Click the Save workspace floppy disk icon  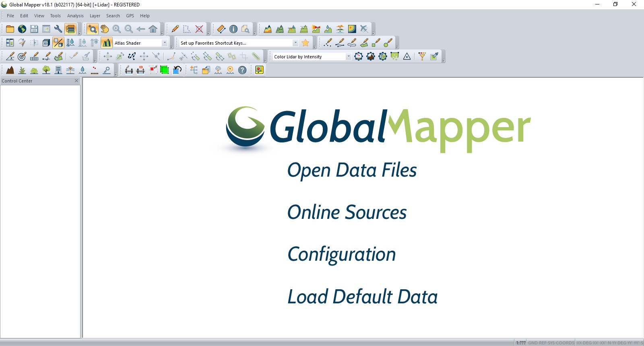34,29
